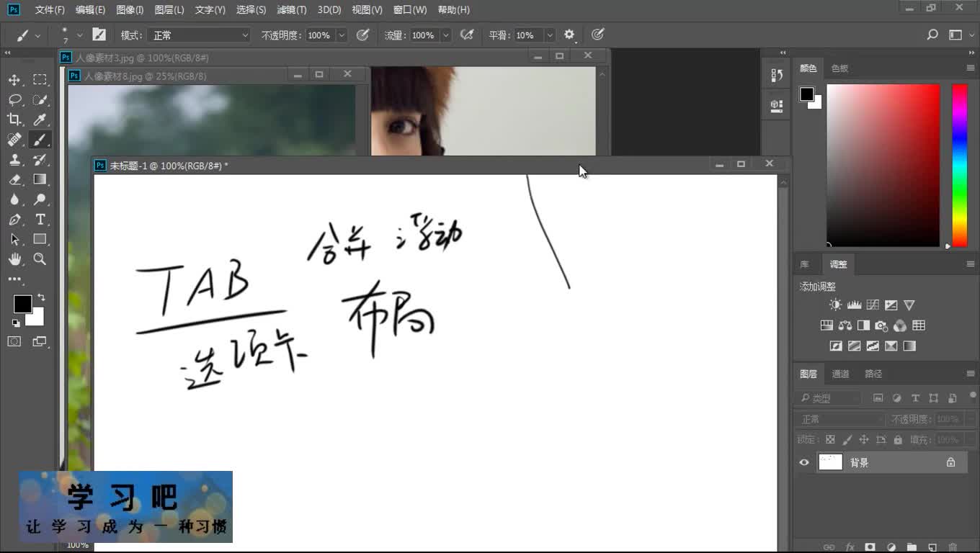Switch to the 通道 tab
This screenshot has width=980, height=553.
[840, 374]
